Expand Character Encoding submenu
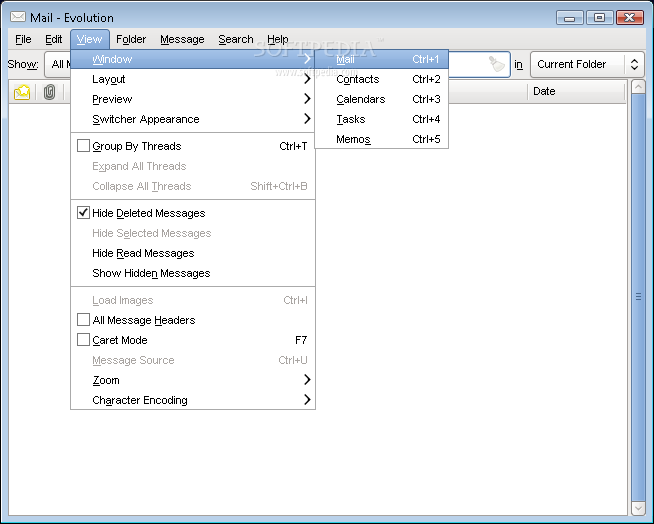The image size is (654, 524). click(x=193, y=400)
